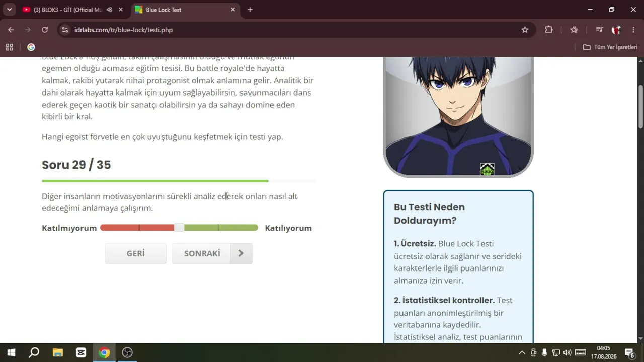Open the favorites star icon in the toolbar

point(574,30)
